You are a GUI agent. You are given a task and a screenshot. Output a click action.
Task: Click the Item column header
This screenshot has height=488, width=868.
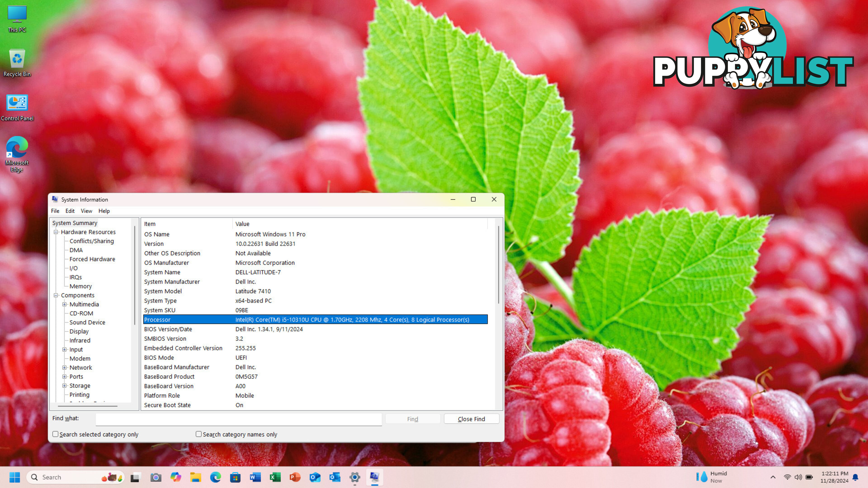[187, 224]
